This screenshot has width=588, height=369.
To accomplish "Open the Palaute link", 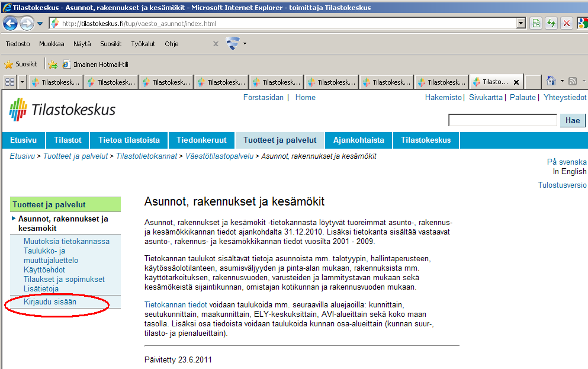I will (523, 98).
